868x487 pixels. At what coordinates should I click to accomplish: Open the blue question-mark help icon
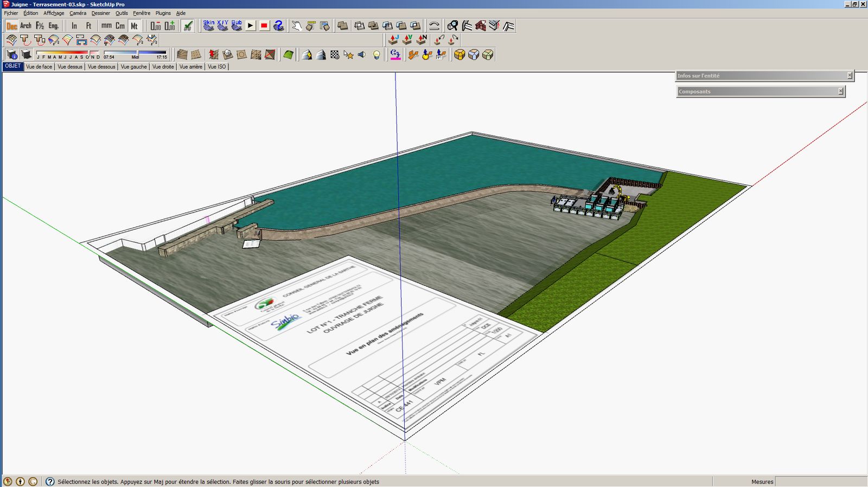point(279,25)
